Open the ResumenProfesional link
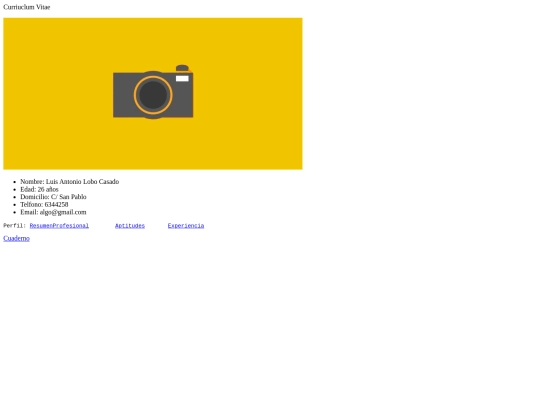The image size is (540, 405). pos(59,226)
